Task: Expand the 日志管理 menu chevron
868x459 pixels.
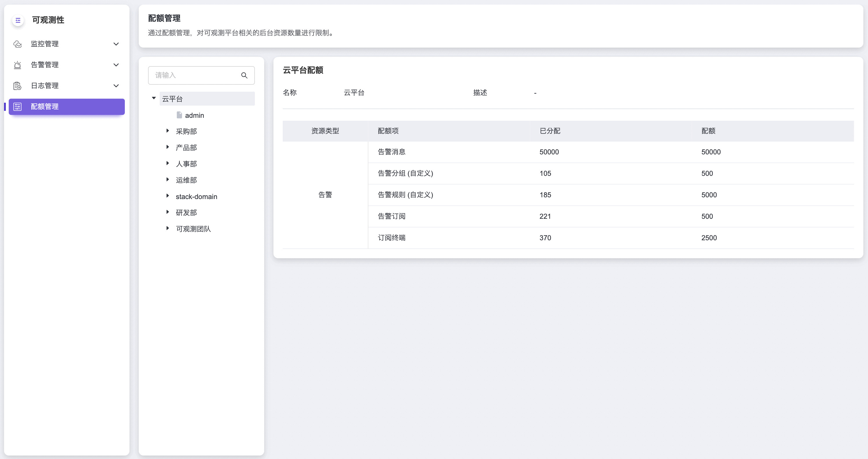Action: [x=116, y=86]
